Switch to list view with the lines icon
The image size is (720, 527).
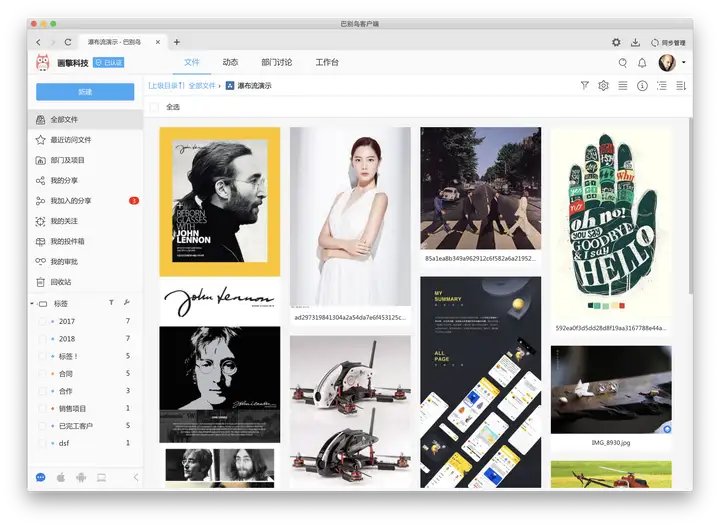pos(623,85)
